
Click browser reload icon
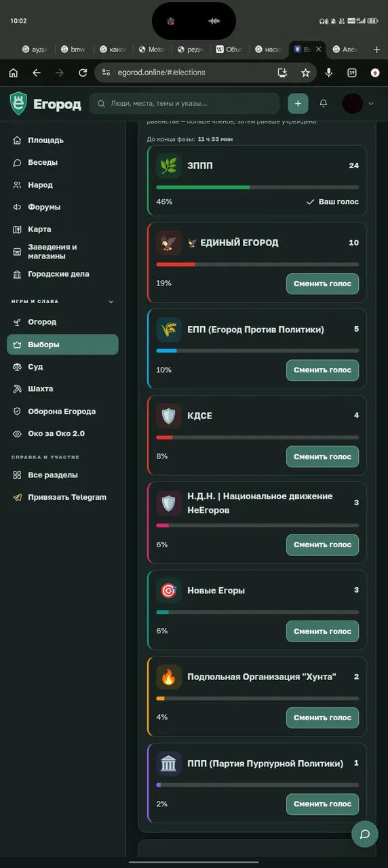point(83,73)
